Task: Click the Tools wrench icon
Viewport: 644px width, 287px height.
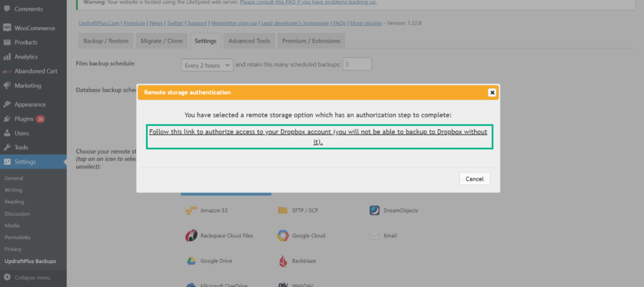Action: click(7, 147)
